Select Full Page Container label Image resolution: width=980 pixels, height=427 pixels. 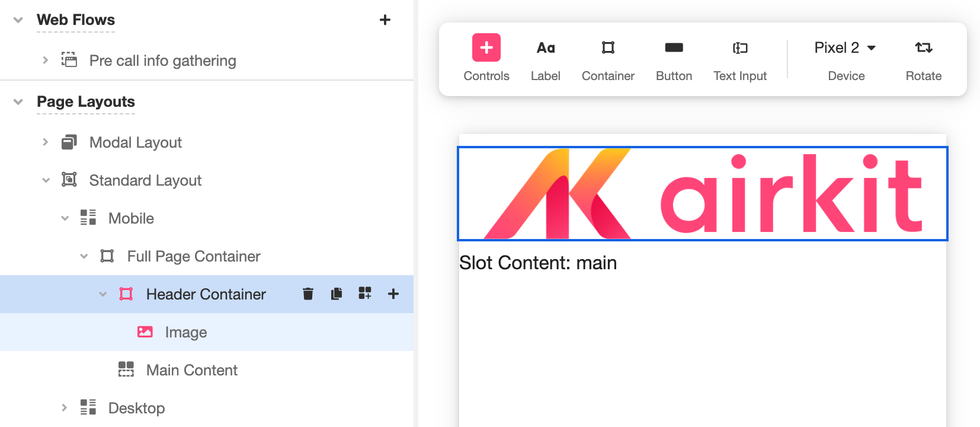pyautogui.click(x=194, y=256)
